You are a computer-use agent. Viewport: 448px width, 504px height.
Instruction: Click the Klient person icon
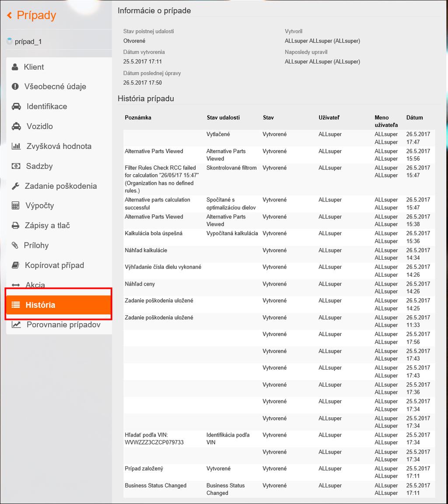pos(15,67)
